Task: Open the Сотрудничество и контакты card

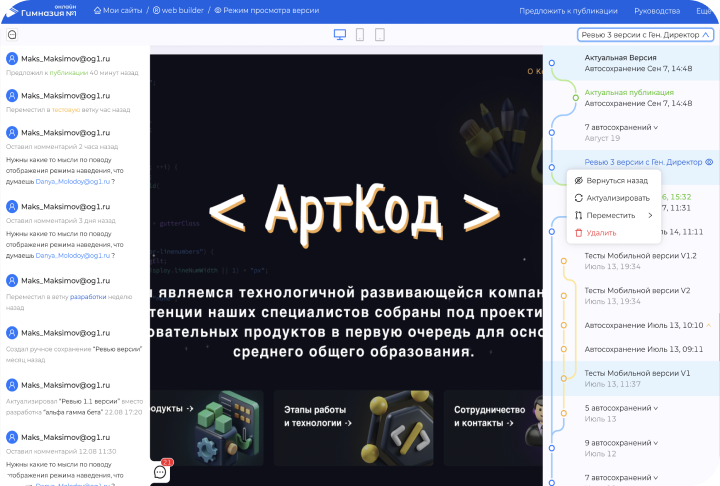Action: coord(493,428)
